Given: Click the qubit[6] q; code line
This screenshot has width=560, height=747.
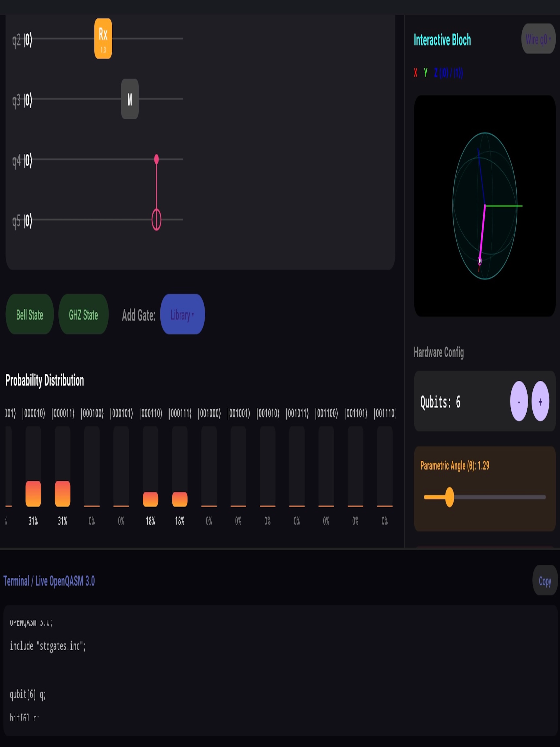Looking at the screenshot, I should pyautogui.click(x=28, y=694).
